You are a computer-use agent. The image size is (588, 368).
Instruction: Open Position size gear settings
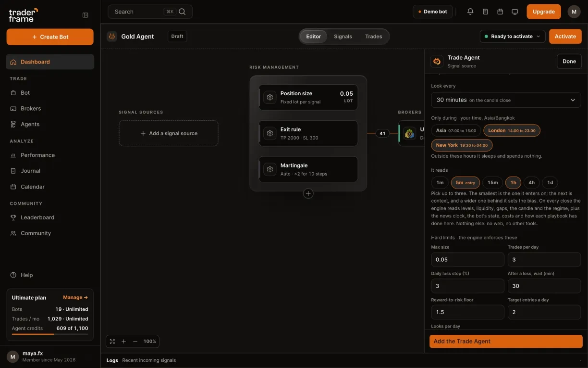click(x=270, y=97)
